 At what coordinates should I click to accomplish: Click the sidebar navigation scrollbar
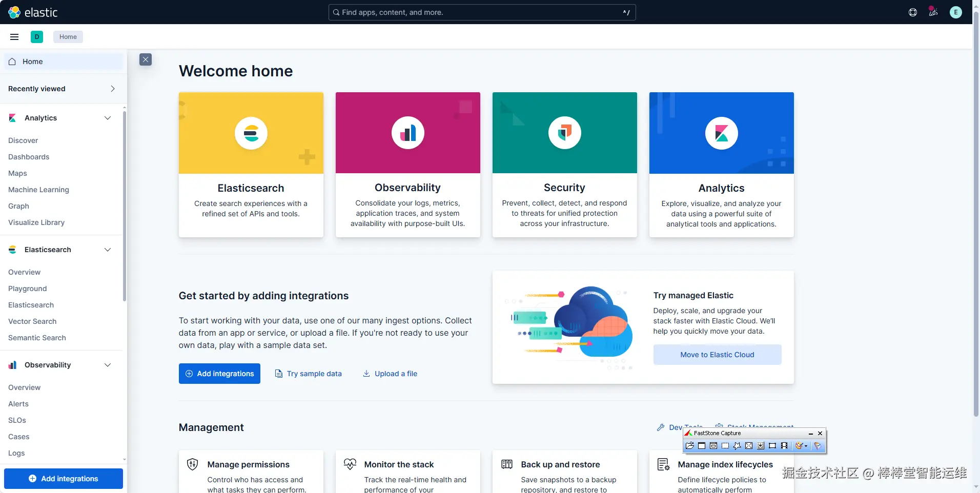click(x=125, y=206)
